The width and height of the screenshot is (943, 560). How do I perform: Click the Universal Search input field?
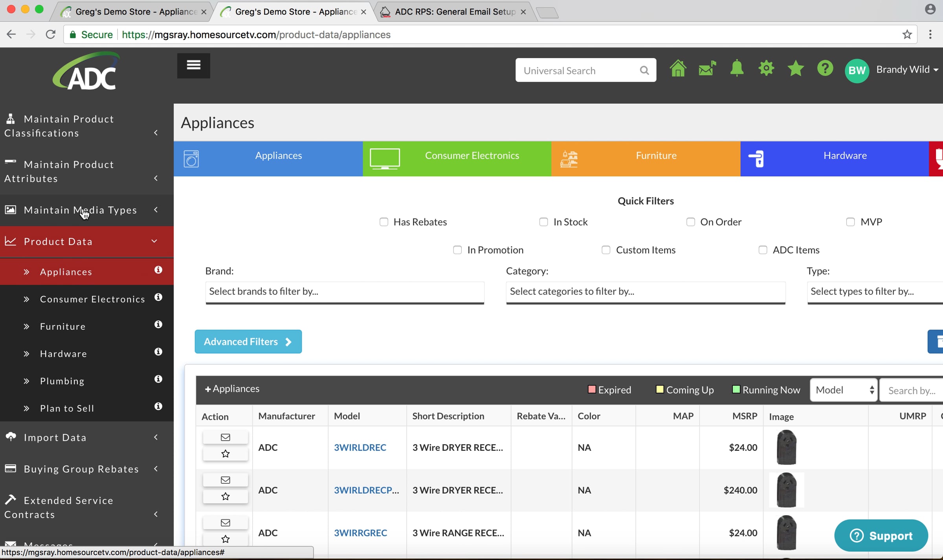coord(578,70)
